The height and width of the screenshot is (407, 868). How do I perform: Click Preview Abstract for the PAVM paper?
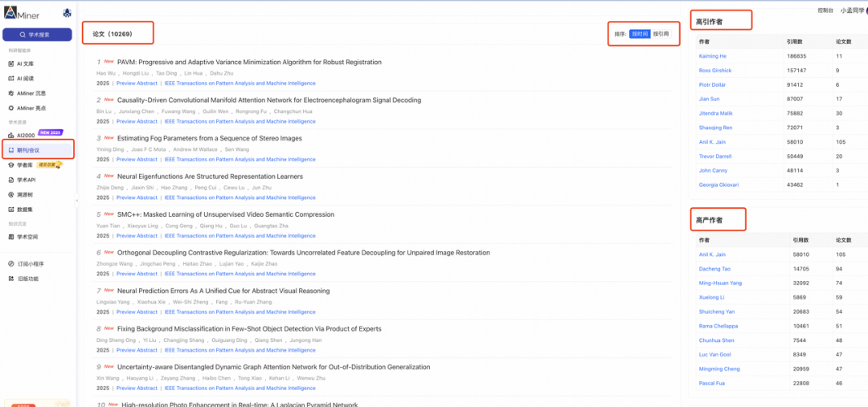pos(137,83)
